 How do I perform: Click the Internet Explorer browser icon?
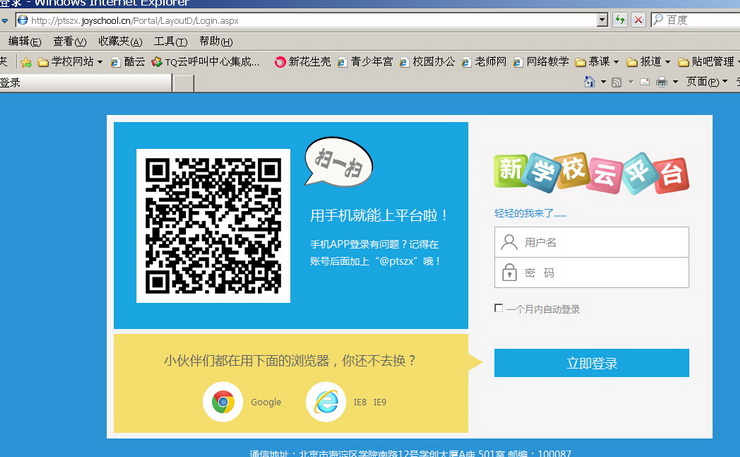(x=326, y=402)
